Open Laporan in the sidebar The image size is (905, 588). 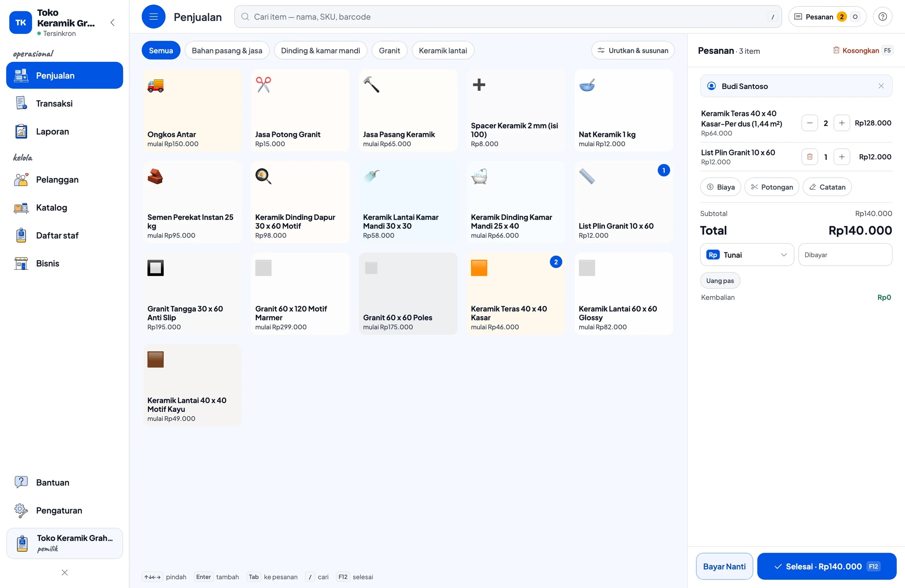pos(64,132)
